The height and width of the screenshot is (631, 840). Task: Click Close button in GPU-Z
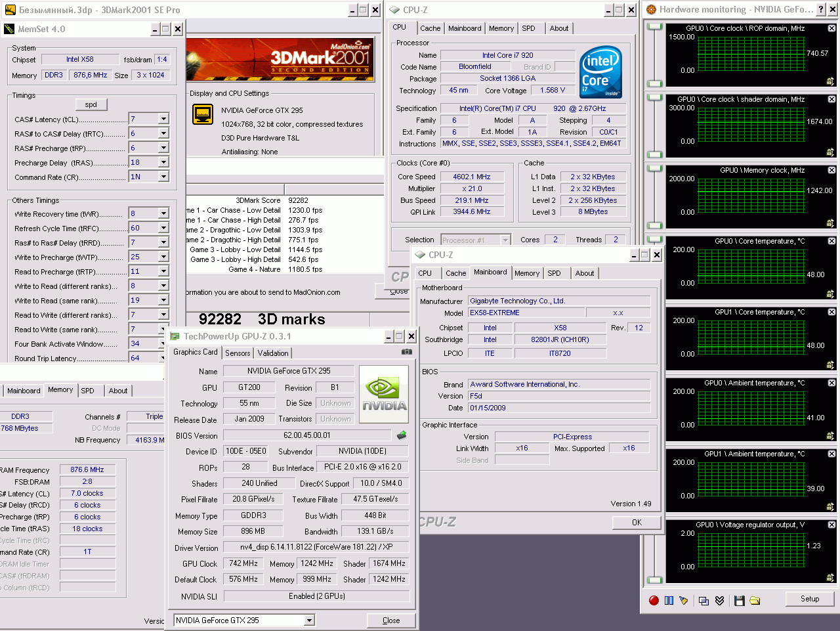[x=391, y=620]
